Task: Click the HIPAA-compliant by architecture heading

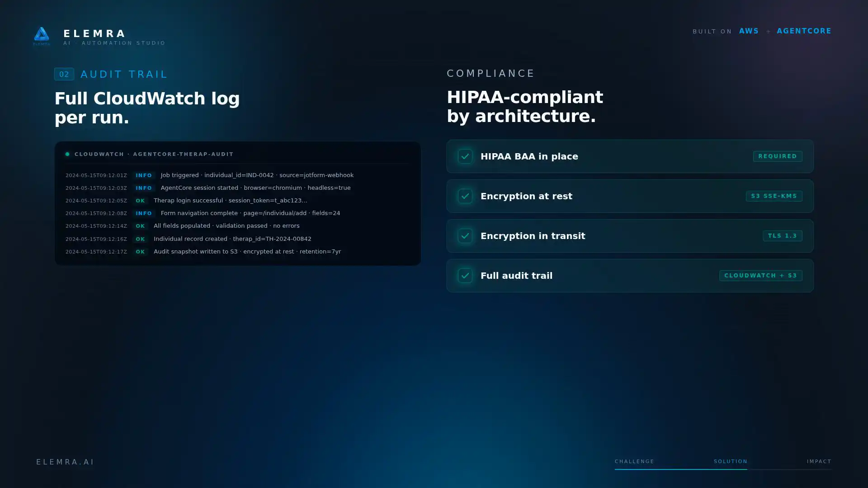Action: (x=525, y=107)
